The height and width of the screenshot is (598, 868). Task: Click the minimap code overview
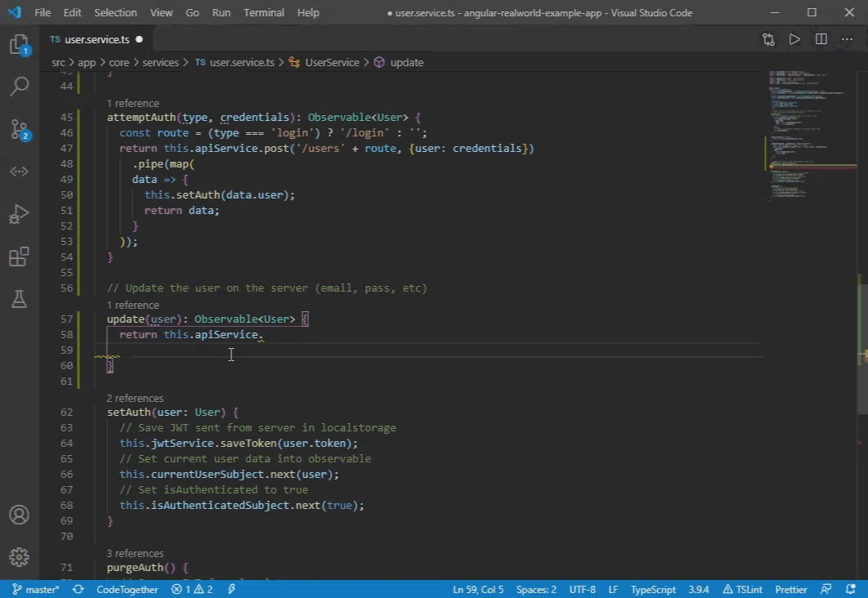click(812, 136)
